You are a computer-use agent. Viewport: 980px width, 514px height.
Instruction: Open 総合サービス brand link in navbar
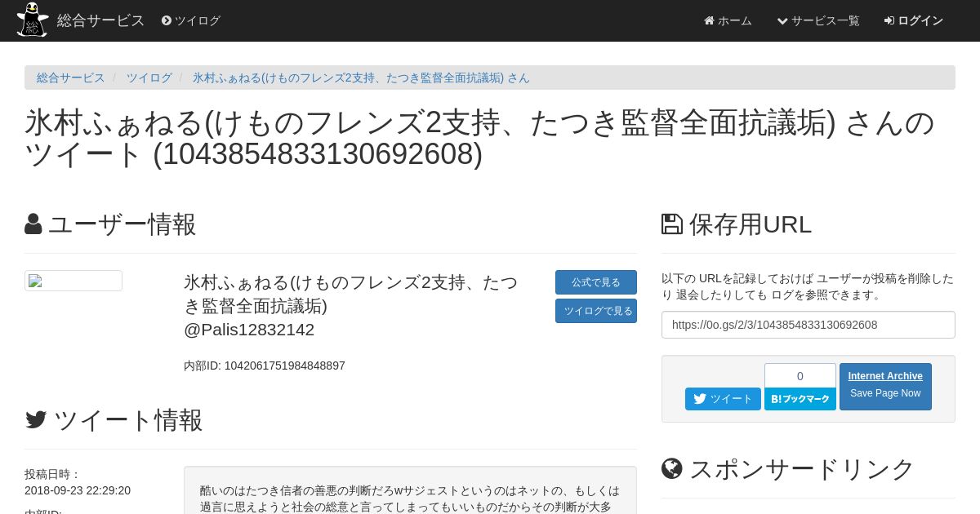pos(100,20)
